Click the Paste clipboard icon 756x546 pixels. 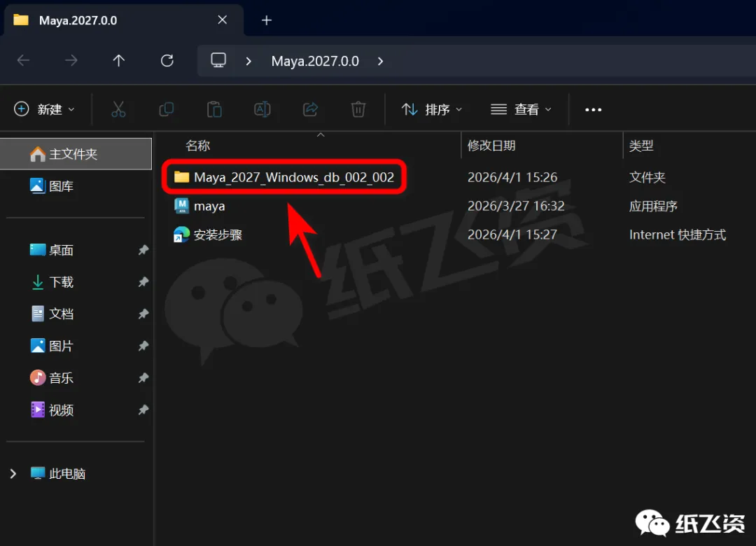[214, 109]
